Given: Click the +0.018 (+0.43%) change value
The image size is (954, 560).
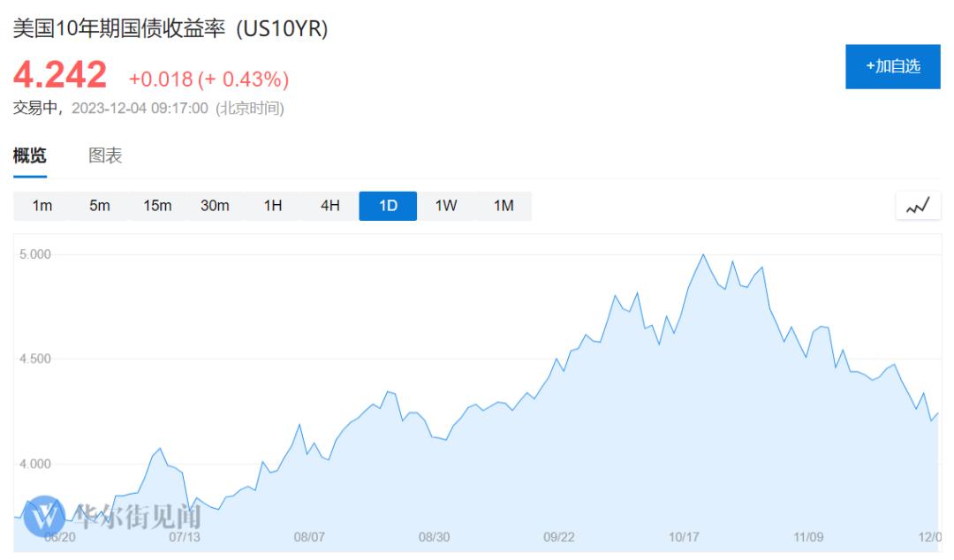Looking at the screenshot, I should (x=208, y=79).
